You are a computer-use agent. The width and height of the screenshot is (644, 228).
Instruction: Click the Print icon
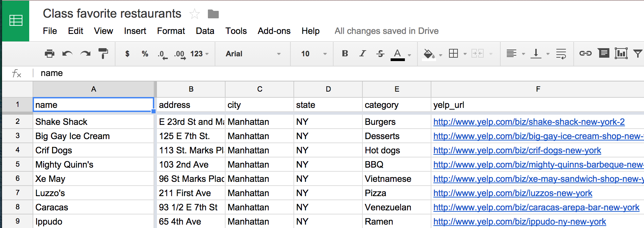50,54
